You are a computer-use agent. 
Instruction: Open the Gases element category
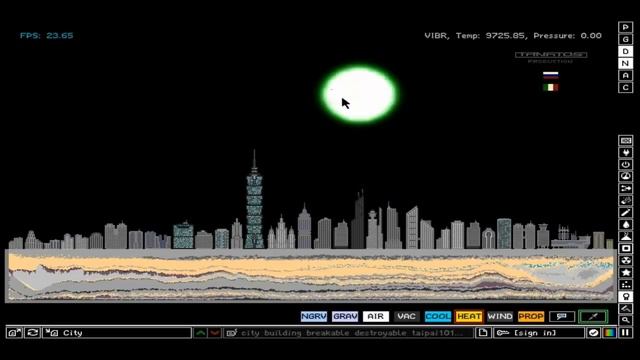pyautogui.click(x=625, y=212)
